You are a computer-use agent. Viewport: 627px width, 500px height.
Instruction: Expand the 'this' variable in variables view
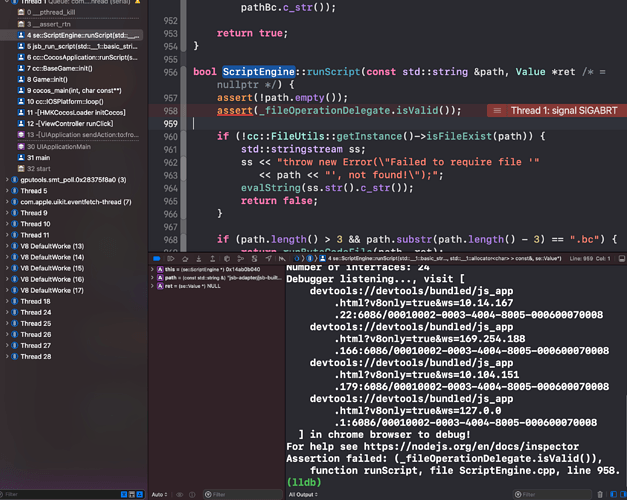coord(152,269)
